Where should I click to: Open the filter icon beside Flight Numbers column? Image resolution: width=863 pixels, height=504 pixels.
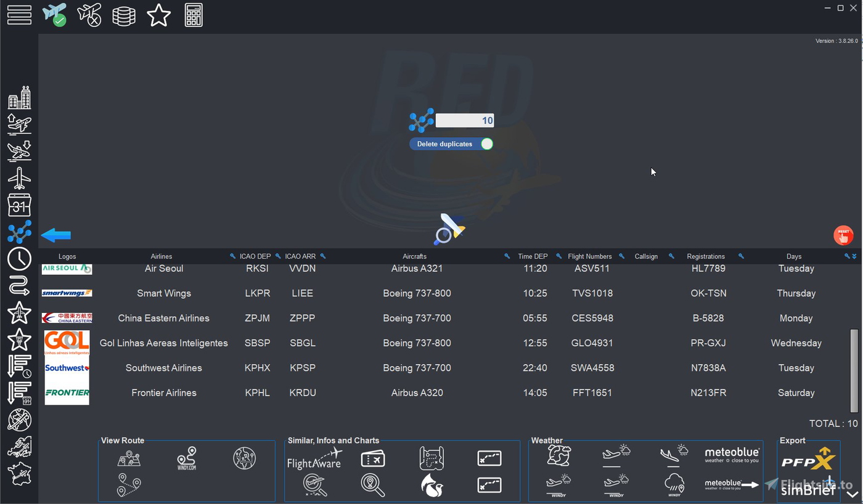[558, 256]
